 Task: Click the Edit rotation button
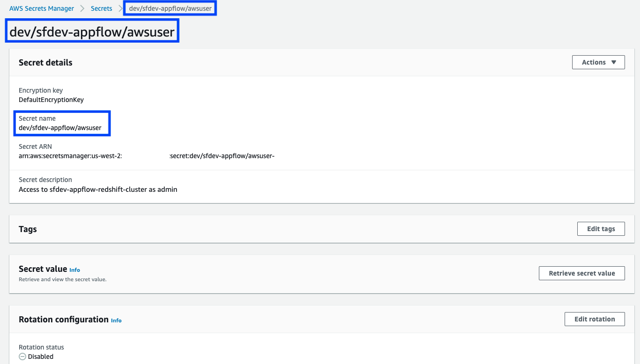pos(595,319)
